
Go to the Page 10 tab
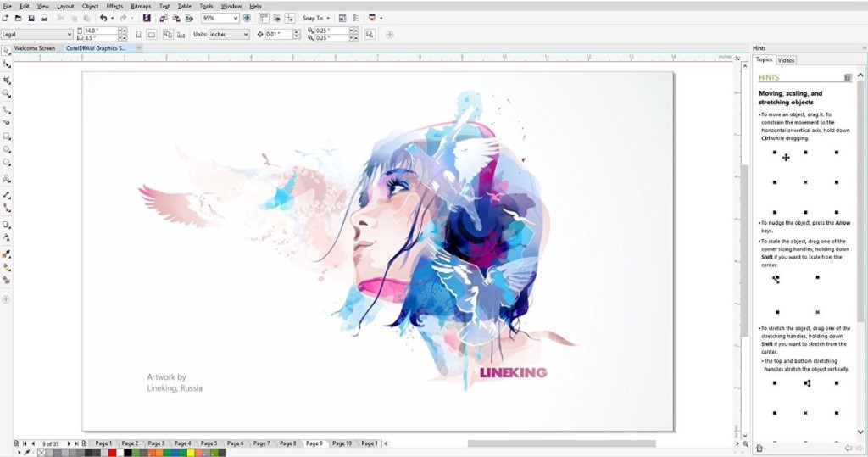point(342,443)
